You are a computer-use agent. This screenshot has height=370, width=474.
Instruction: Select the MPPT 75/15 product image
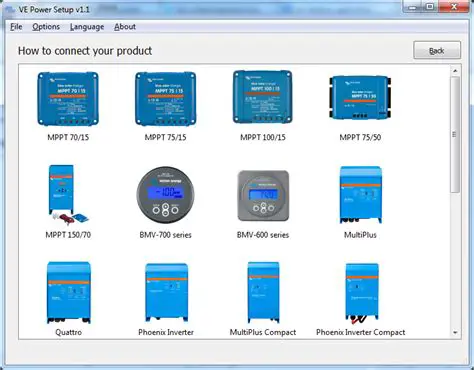(166, 99)
